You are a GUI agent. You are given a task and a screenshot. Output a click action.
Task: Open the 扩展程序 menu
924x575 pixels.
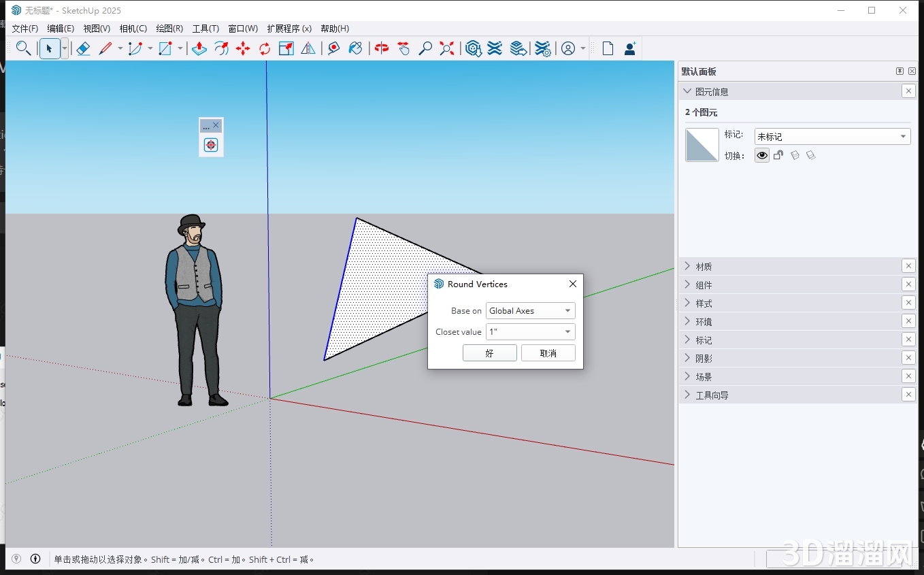click(288, 29)
